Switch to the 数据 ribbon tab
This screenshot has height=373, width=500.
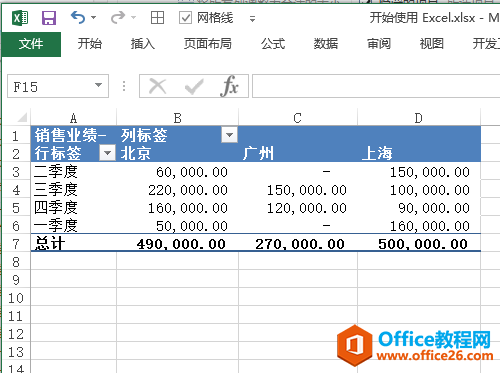(x=326, y=44)
